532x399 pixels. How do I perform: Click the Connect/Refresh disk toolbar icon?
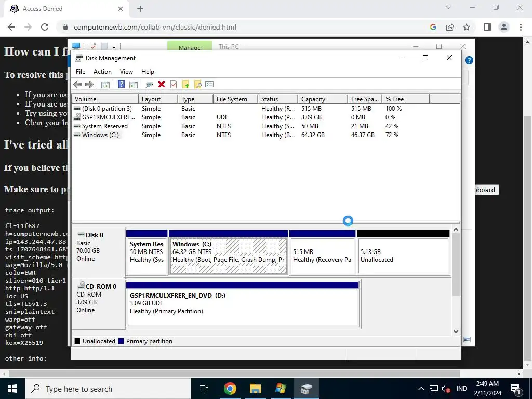click(149, 85)
